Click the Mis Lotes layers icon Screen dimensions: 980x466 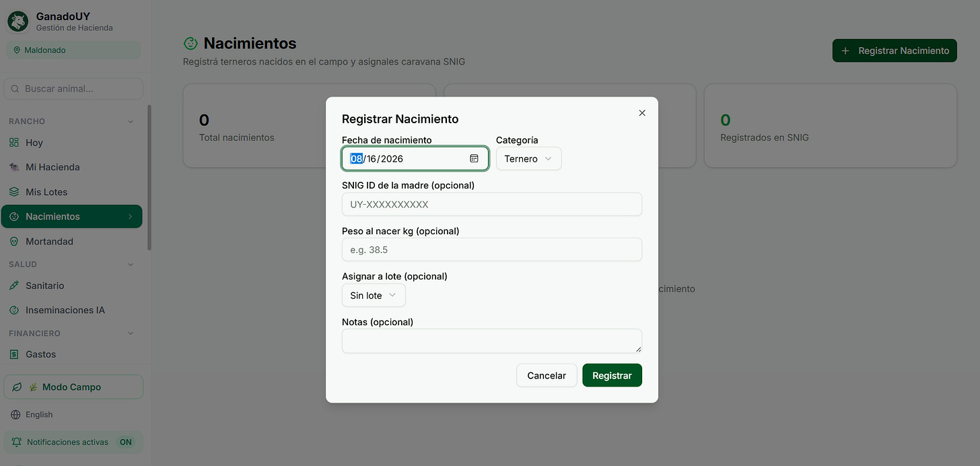[14, 192]
